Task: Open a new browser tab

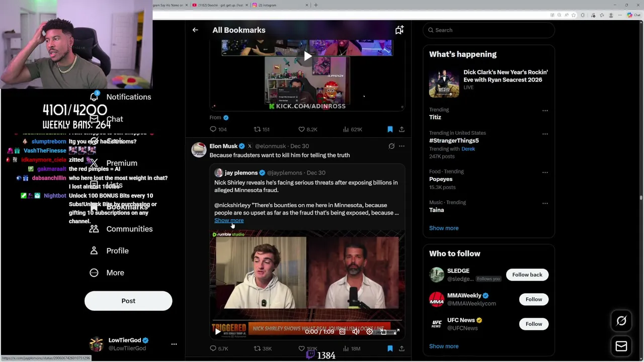Action: point(316,5)
